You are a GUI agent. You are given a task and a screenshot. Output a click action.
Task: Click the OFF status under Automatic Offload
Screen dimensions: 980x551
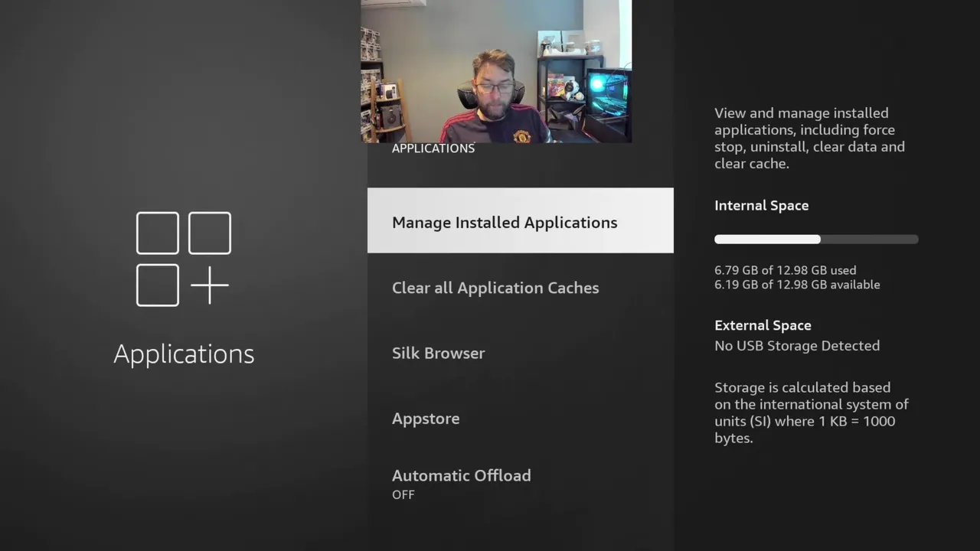403,495
